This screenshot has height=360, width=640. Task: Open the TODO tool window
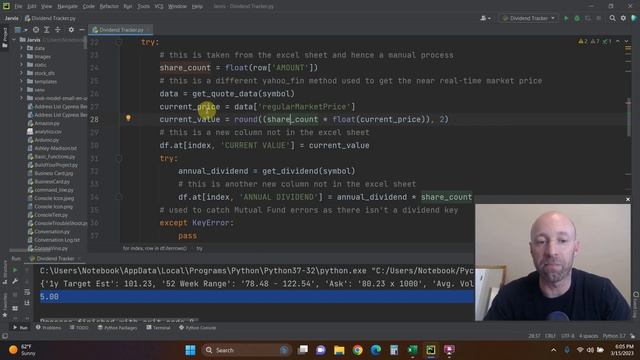(x=79, y=328)
